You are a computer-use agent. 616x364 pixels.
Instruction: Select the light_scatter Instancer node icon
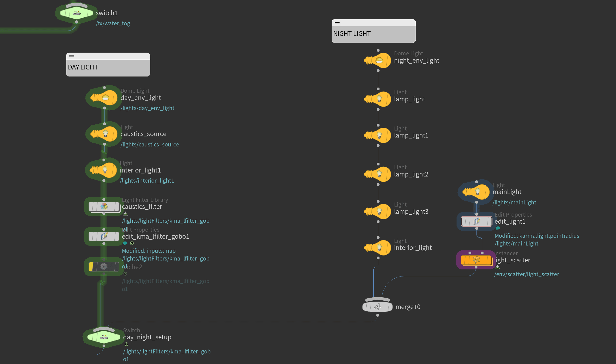tap(476, 260)
